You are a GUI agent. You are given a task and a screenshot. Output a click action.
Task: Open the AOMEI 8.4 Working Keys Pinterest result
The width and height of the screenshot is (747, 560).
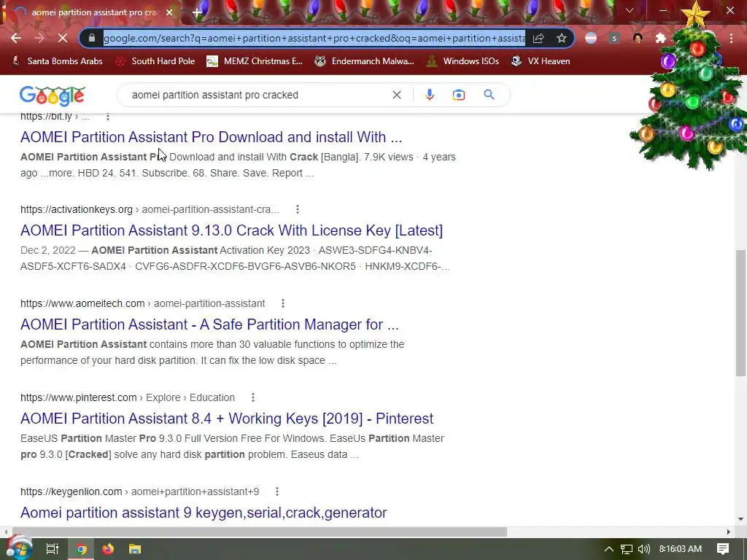tap(227, 419)
